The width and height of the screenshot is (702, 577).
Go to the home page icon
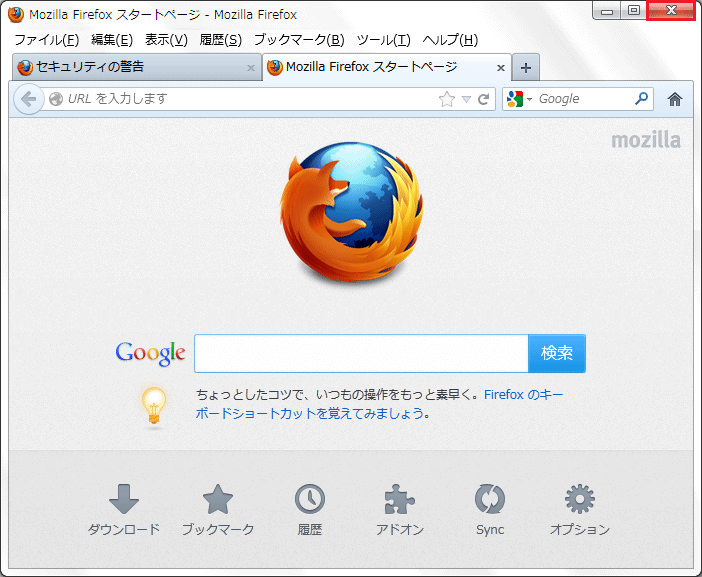(x=675, y=99)
